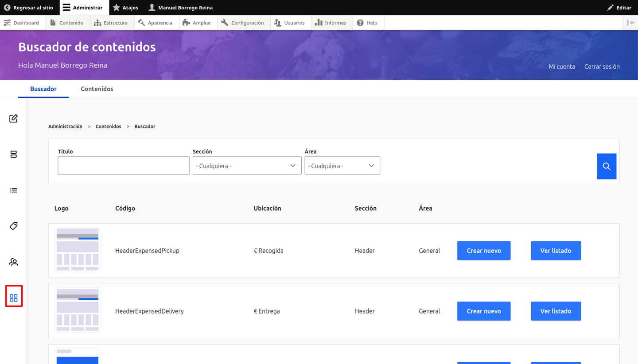Click the blue magnifier search button
The width and height of the screenshot is (638, 364).
[607, 166]
